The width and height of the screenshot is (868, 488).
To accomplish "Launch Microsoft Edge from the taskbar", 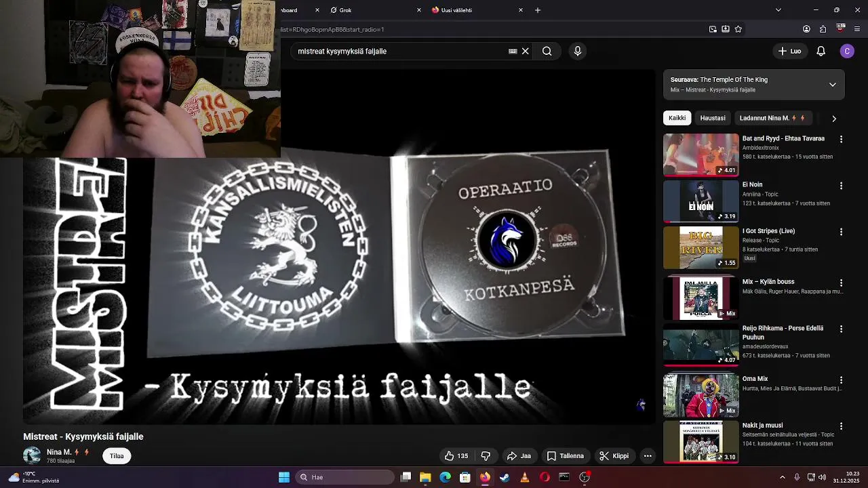I will [445, 477].
